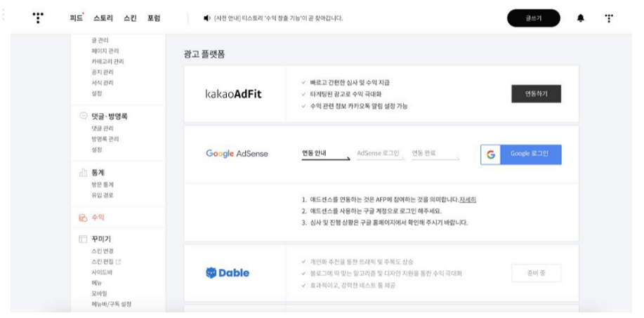Open 사이드바 in sidebar
The height and width of the screenshot is (318, 644).
(102, 272)
